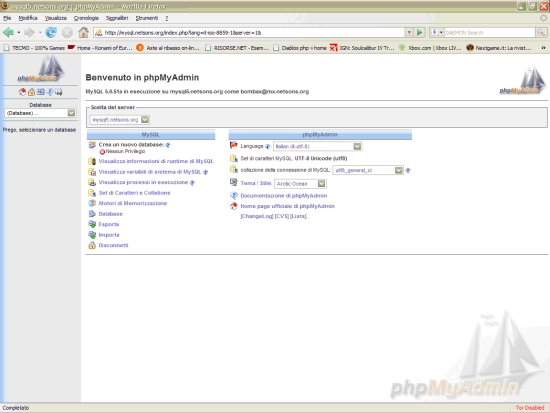Open the Lists link
This screenshot has width=550, height=413.
(x=298, y=216)
